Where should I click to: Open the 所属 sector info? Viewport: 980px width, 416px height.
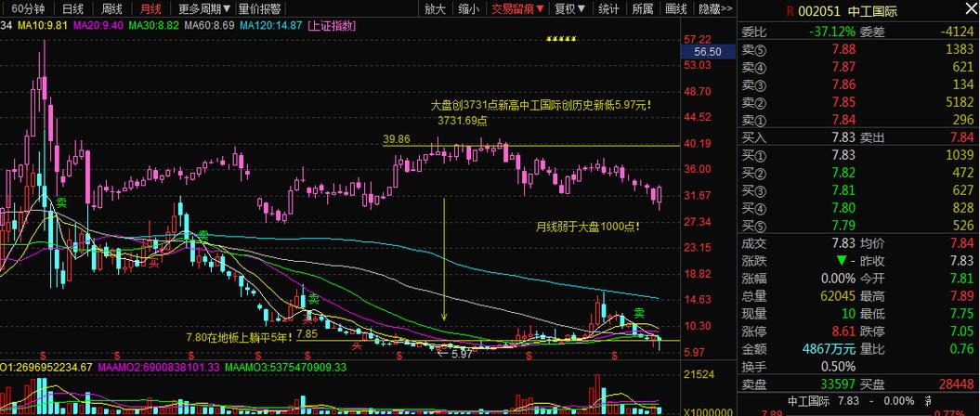[642, 9]
